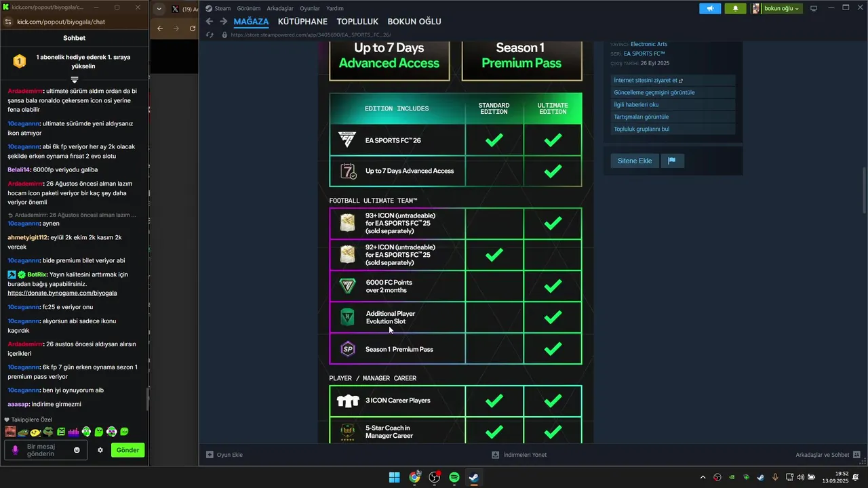Click Oyun Ekle at the bottom of Steam
Image resolution: width=868 pixels, height=488 pixels.
[x=224, y=455]
